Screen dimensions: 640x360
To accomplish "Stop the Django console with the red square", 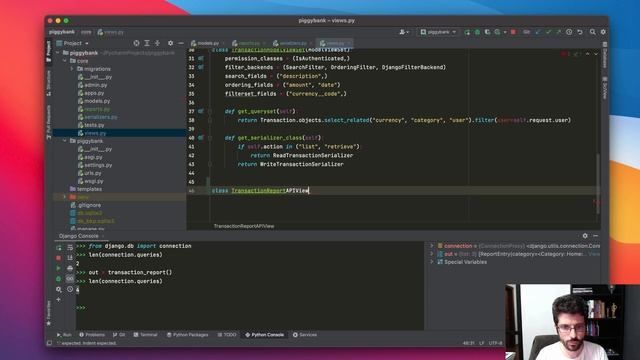I will [x=59, y=258].
